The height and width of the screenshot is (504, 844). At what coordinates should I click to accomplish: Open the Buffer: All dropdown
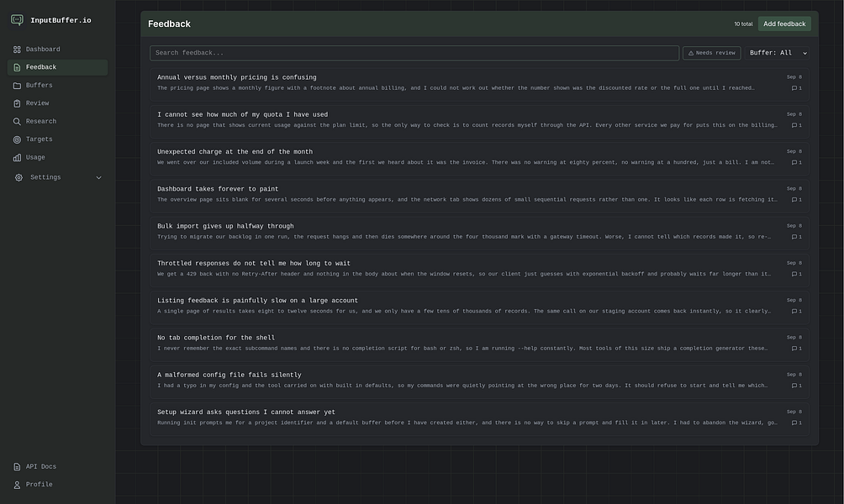[778, 53]
